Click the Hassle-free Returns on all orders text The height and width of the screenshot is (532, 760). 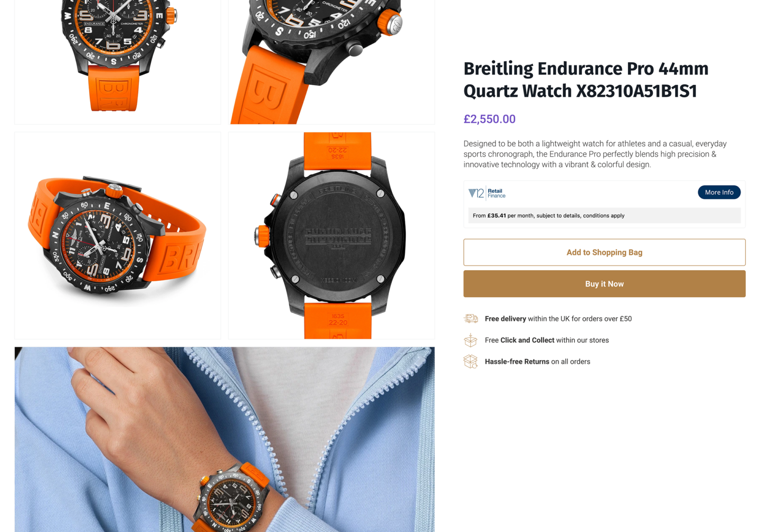pos(537,362)
